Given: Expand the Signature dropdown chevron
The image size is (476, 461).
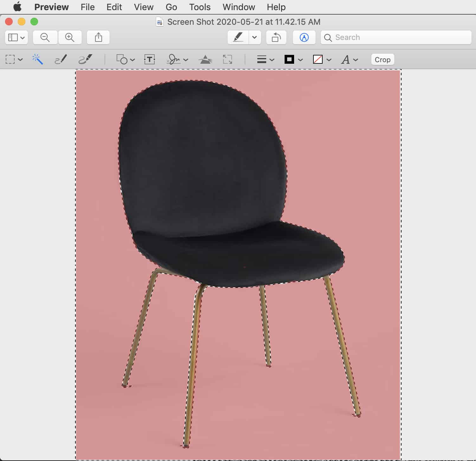Looking at the screenshot, I should pos(186,60).
